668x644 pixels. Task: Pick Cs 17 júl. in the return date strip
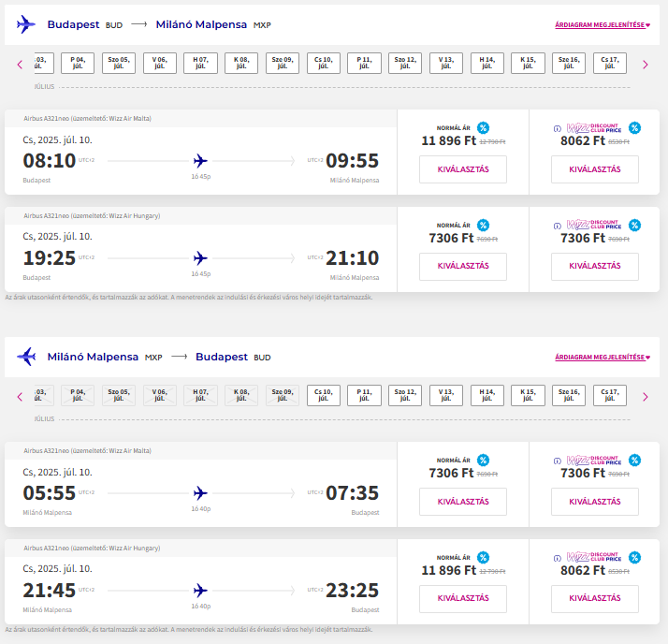tap(609, 395)
